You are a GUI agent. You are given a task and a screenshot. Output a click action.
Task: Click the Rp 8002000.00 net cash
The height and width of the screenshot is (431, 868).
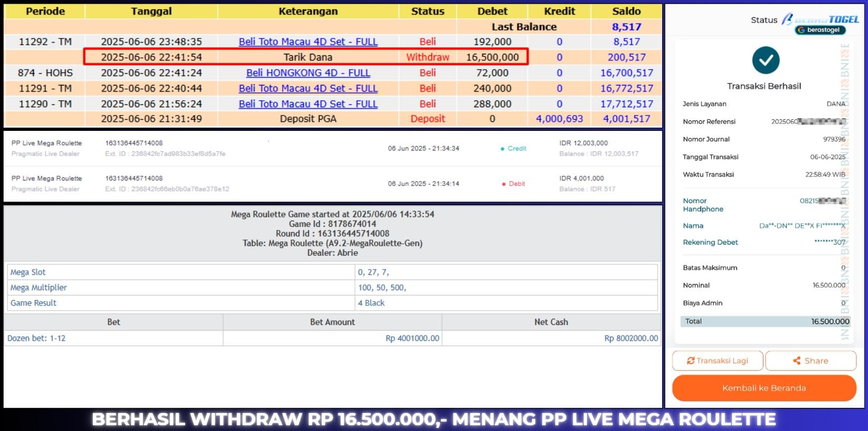point(631,338)
